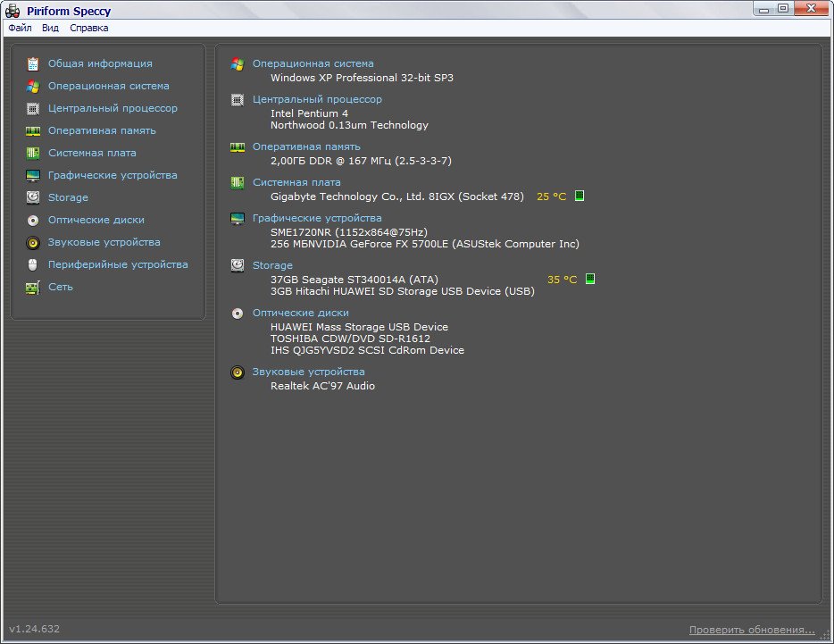Click the Windows flag icon beside sidebar Операционная система
The height and width of the screenshot is (644, 834).
tap(33, 87)
